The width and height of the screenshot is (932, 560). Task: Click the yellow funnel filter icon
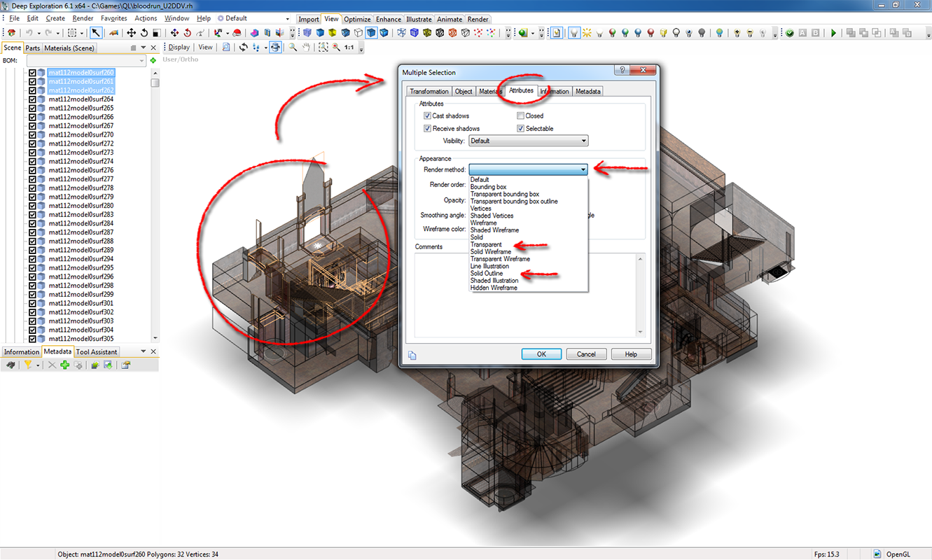click(29, 365)
